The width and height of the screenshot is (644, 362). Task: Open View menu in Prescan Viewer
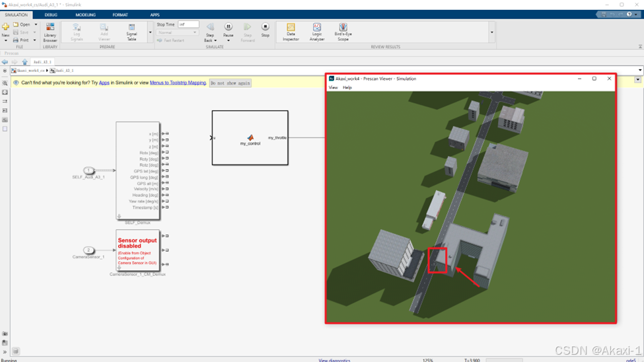tap(333, 87)
